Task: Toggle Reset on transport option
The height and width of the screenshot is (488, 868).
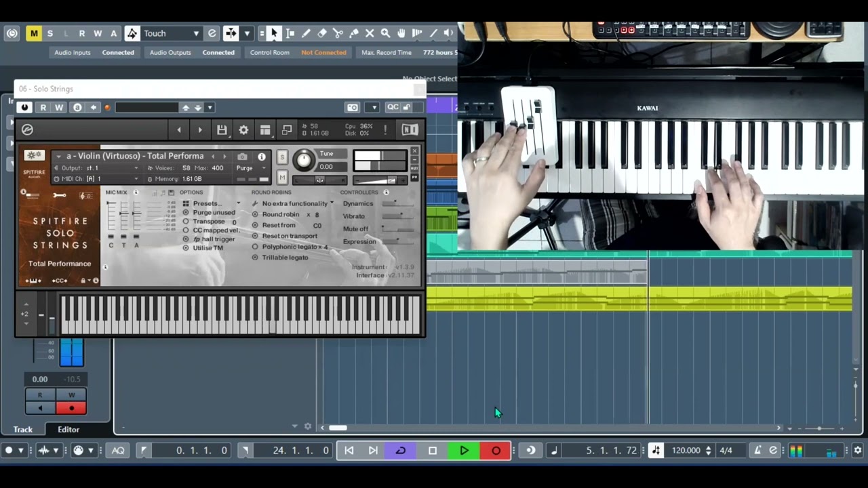Action: [x=255, y=236]
